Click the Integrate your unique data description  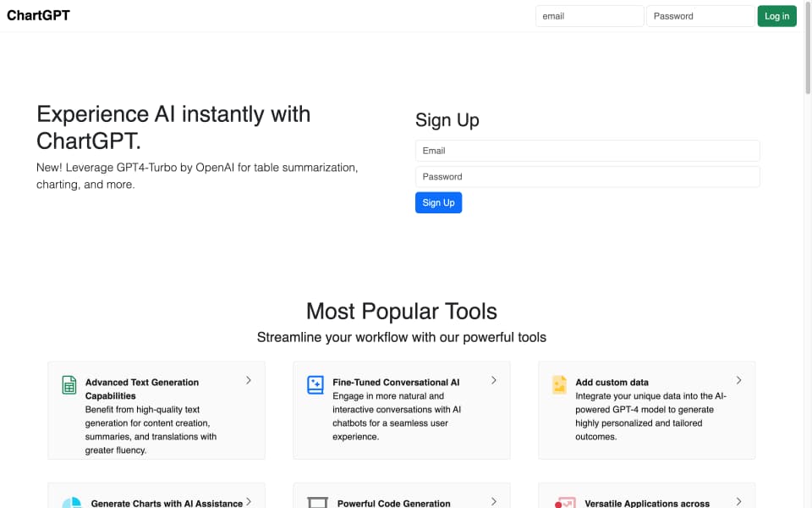click(650, 417)
